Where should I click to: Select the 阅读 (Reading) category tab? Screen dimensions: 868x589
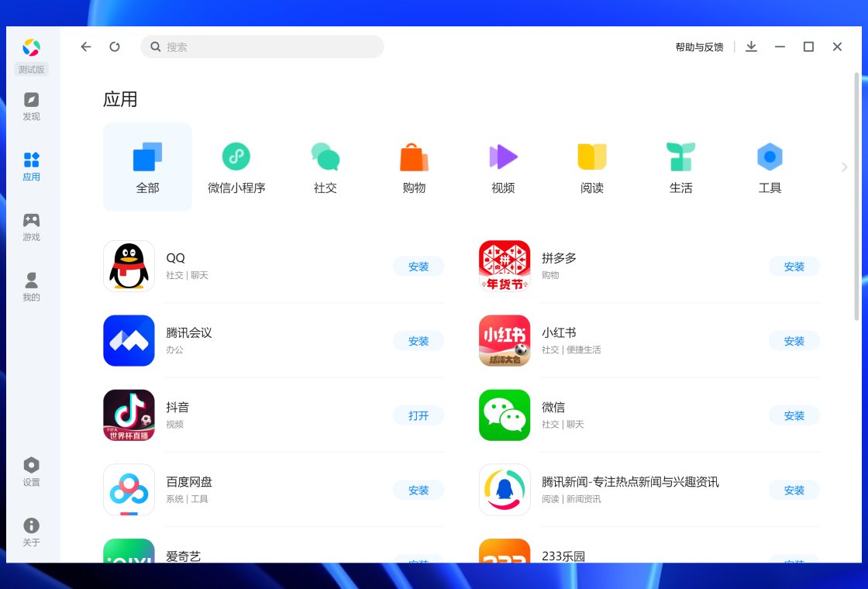point(592,167)
